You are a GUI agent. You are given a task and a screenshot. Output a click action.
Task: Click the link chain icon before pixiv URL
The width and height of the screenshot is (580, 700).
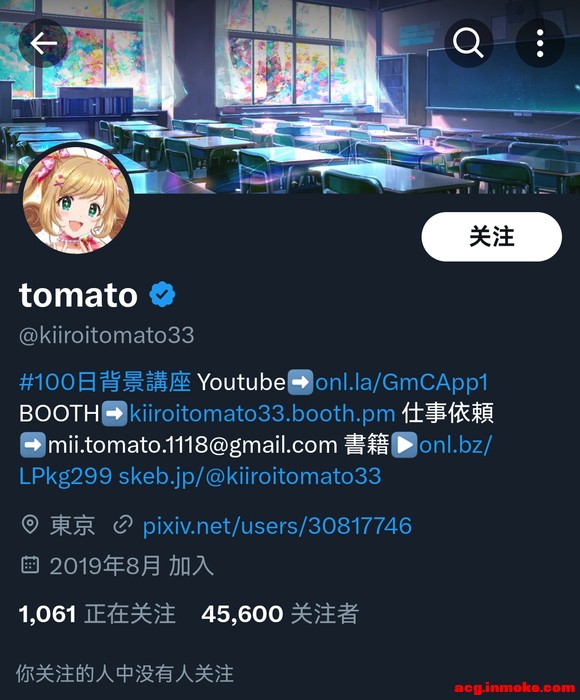[123, 525]
